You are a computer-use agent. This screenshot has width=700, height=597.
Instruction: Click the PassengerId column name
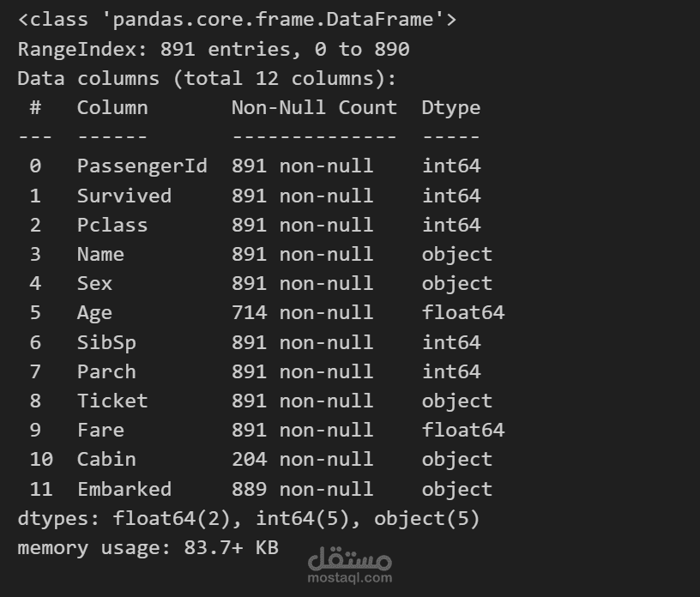(142, 166)
